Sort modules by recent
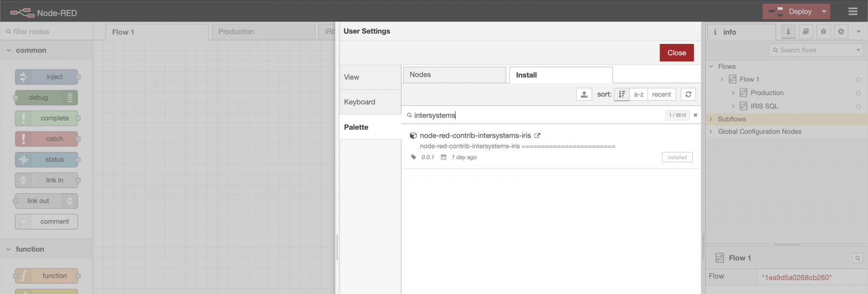The height and width of the screenshot is (294, 868). point(661,94)
